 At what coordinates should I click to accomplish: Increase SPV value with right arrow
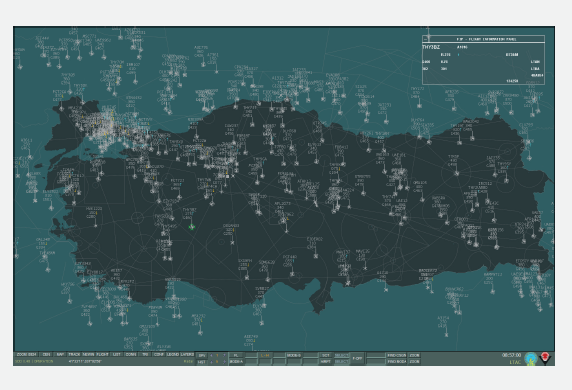click(x=224, y=355)
